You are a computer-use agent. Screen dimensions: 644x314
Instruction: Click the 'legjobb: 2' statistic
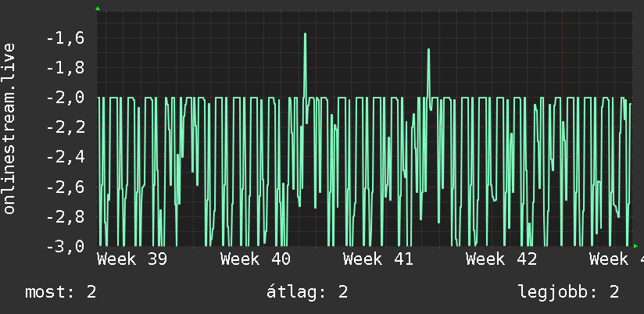[568, 292]
